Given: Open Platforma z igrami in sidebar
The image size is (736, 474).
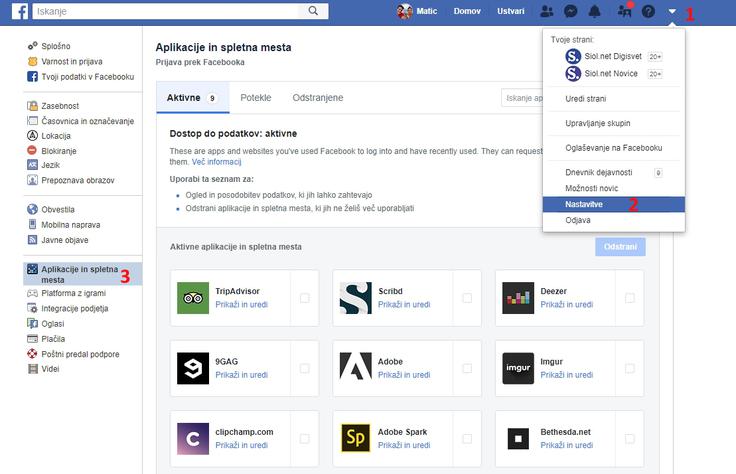Looking at the screenshot, I should (x=67, y=293).
